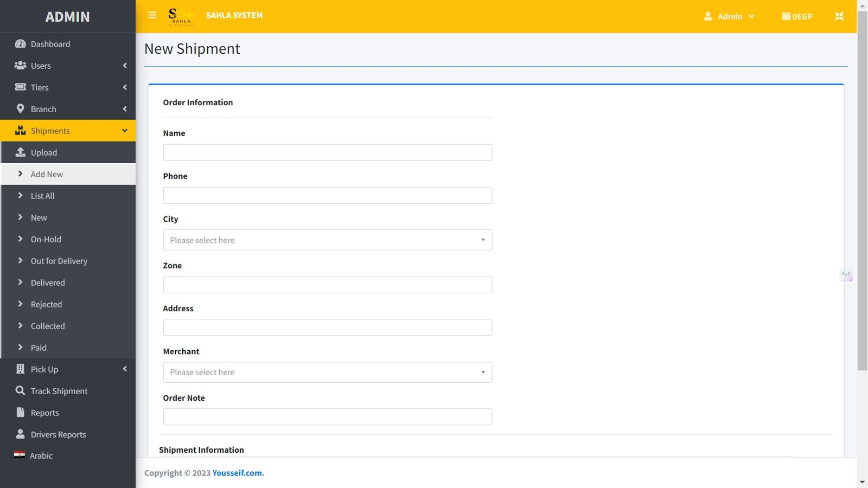Image resolution: width=868 pixels, height=488 pixels.
Task: Click the Egypt flag Arabic language icon
Action: [20, 455]
